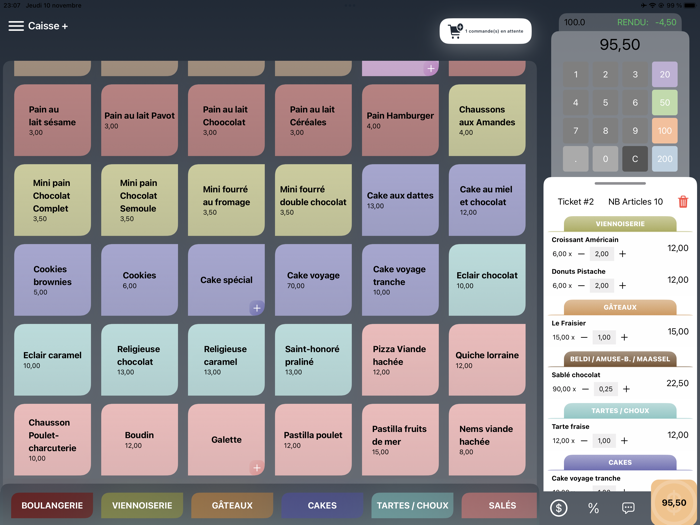Tap the dollar payment icon

tap(559, 508)
